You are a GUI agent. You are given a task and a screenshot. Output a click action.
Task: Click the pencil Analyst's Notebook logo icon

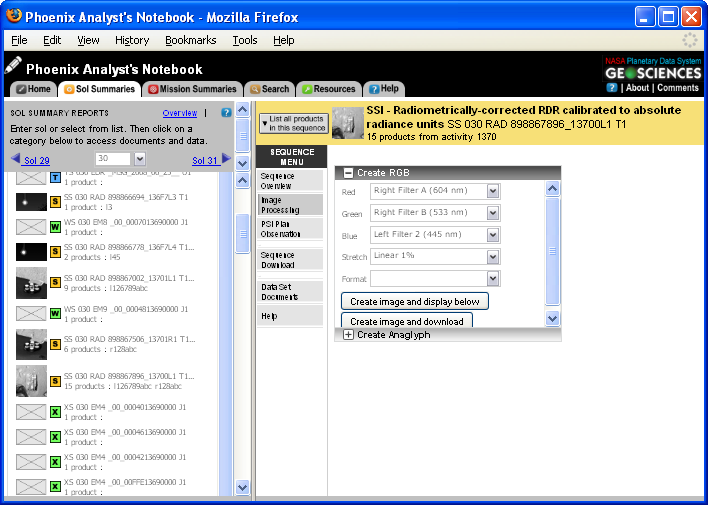[13, 66]
